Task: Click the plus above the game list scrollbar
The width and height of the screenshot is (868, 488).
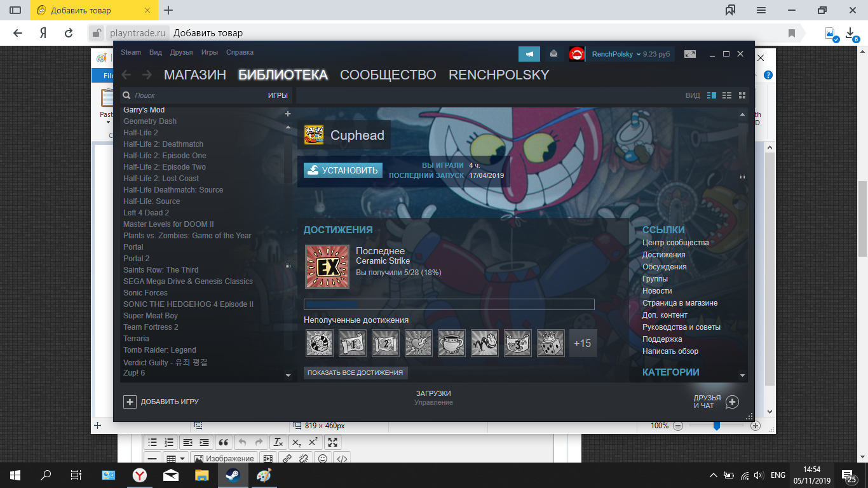Action: coord(288,114)
